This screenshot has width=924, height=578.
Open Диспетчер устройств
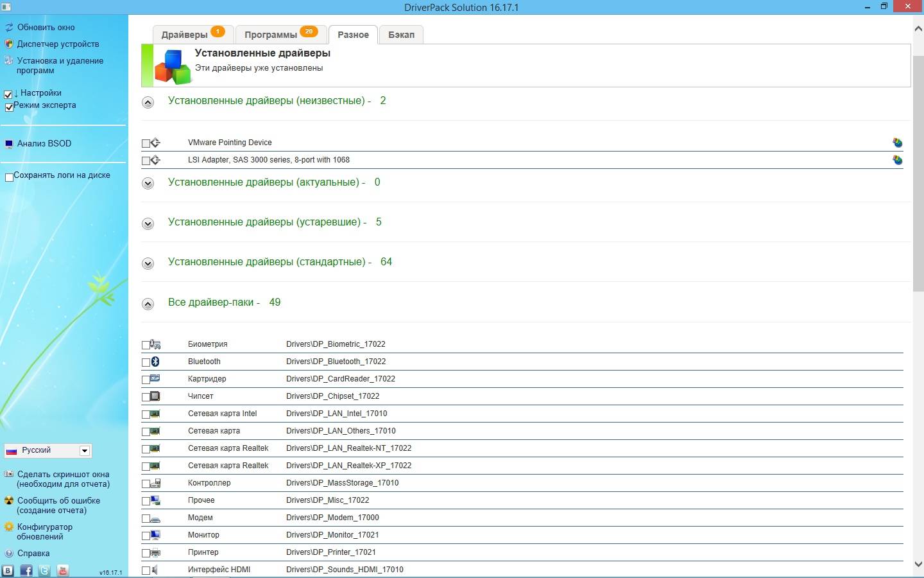58,44
